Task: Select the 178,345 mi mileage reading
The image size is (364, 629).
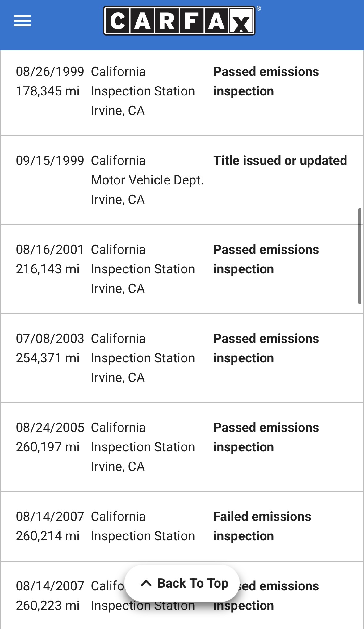Action: tap(48, 91)
